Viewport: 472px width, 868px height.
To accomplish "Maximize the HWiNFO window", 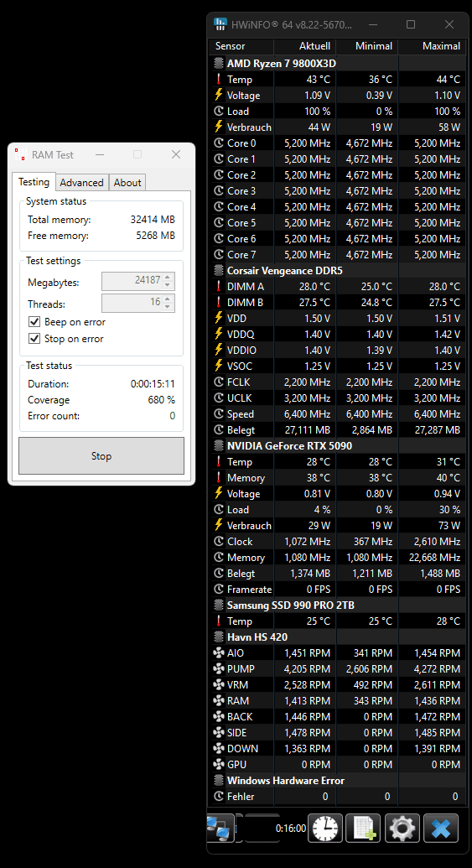I will pyautogui.click(x=411, y=24).
